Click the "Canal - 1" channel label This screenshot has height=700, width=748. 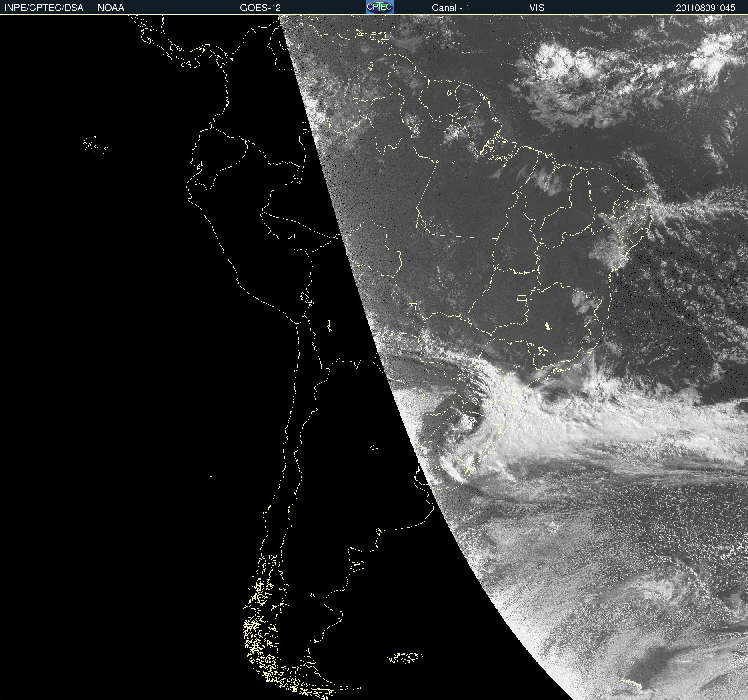[x=450, y=8]
